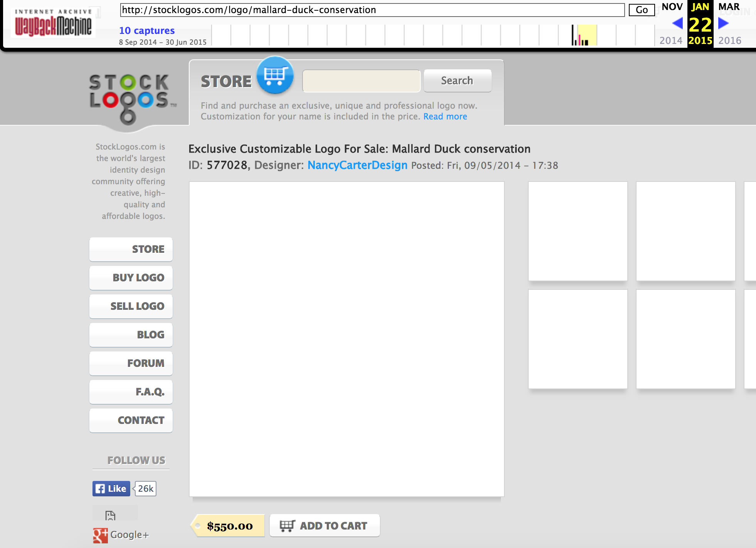Screen dimensions: 756x548
Task: Click the blue shopping cart store icon
Action: point(275,75)
